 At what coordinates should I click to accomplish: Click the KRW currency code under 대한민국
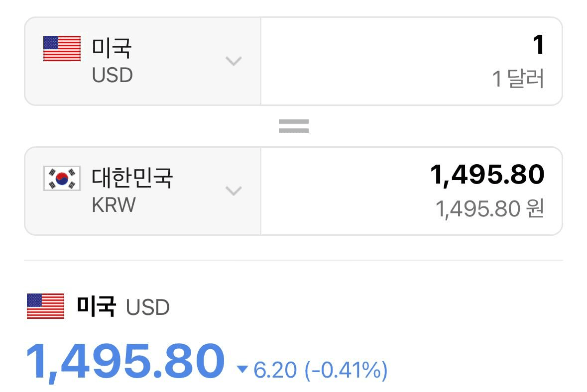(x=114, y=205)
